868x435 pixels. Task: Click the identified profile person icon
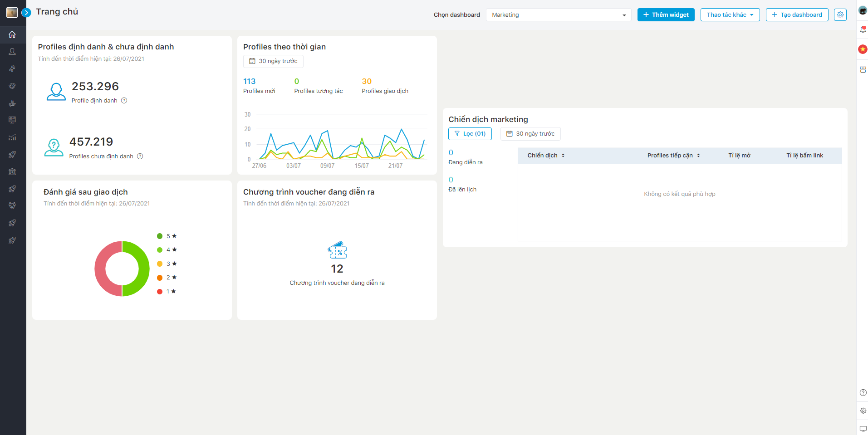[56, 92]
